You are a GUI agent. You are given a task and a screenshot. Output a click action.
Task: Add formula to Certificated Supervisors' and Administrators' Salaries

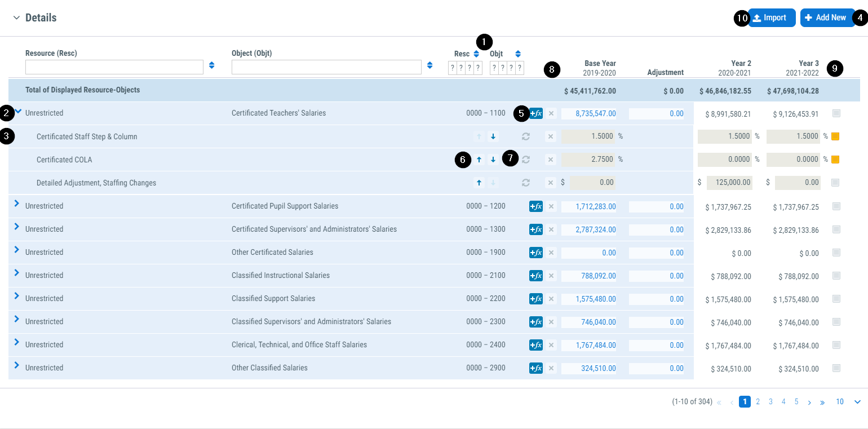click(536, 229)
